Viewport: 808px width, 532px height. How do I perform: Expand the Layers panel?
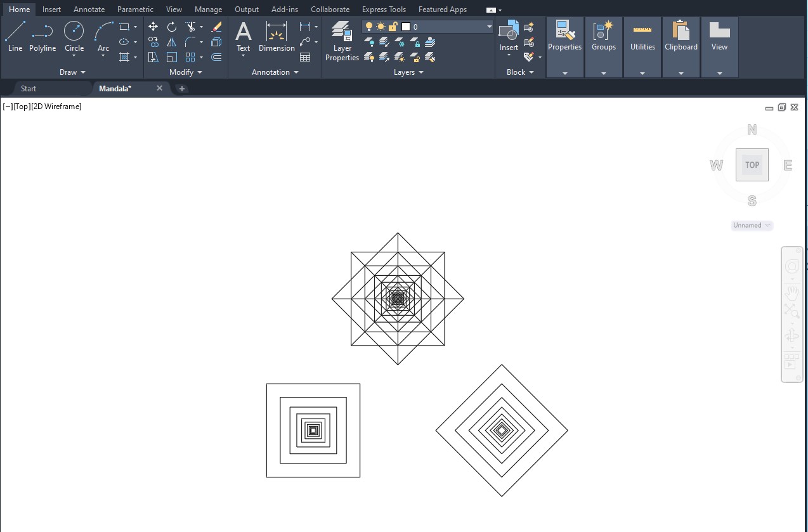408,72
